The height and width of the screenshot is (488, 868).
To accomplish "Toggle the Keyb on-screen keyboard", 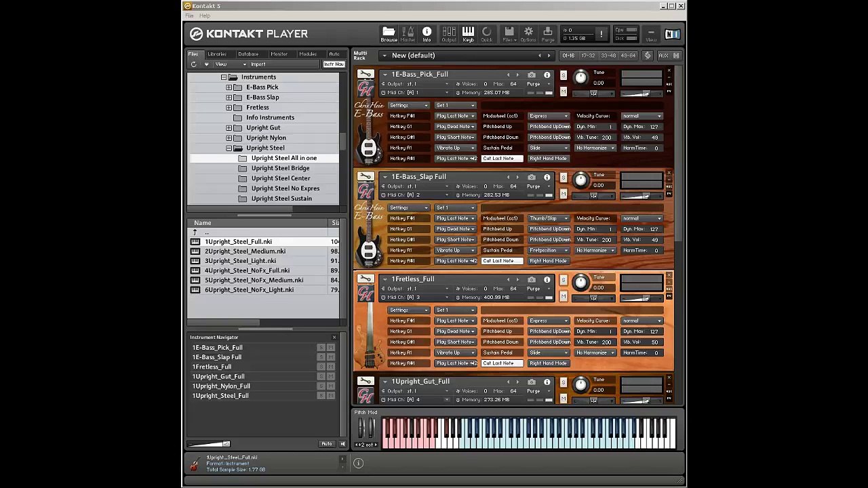I will [x=468, y=34].
